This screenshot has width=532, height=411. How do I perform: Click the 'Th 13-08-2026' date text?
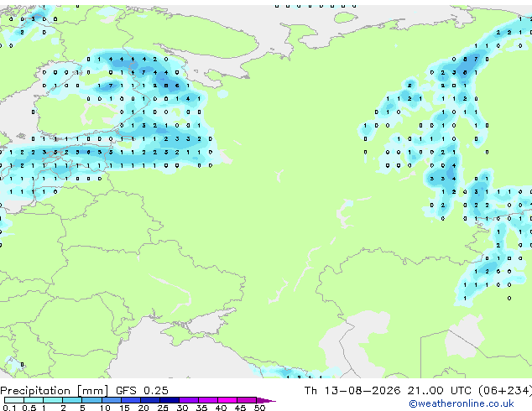coord(352,390)
